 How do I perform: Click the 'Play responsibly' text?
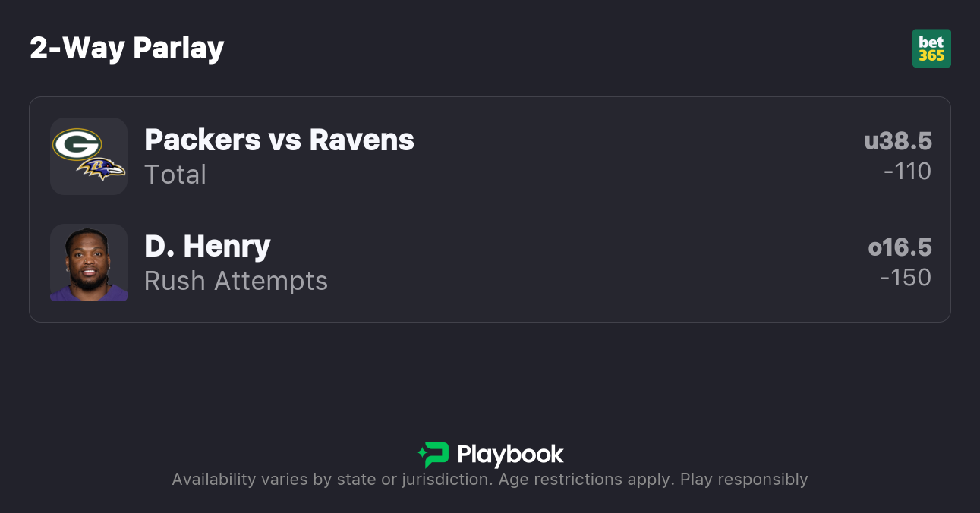pos(744,480)
